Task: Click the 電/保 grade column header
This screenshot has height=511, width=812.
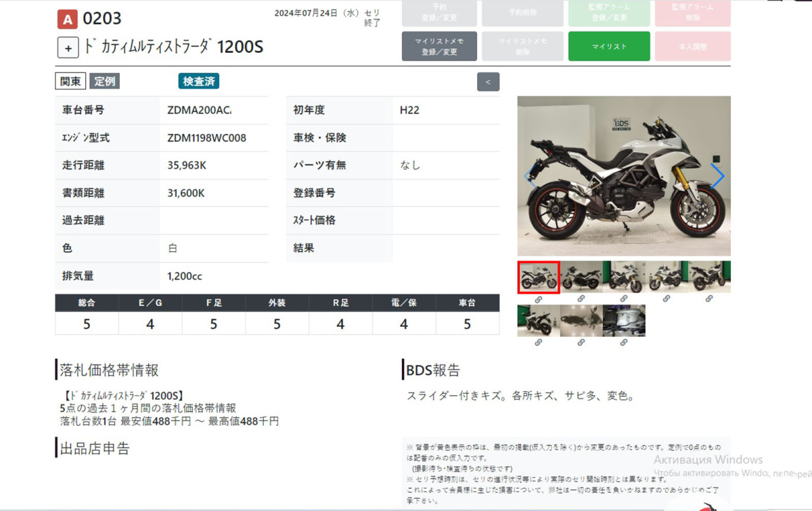Action: coord(404,303)
